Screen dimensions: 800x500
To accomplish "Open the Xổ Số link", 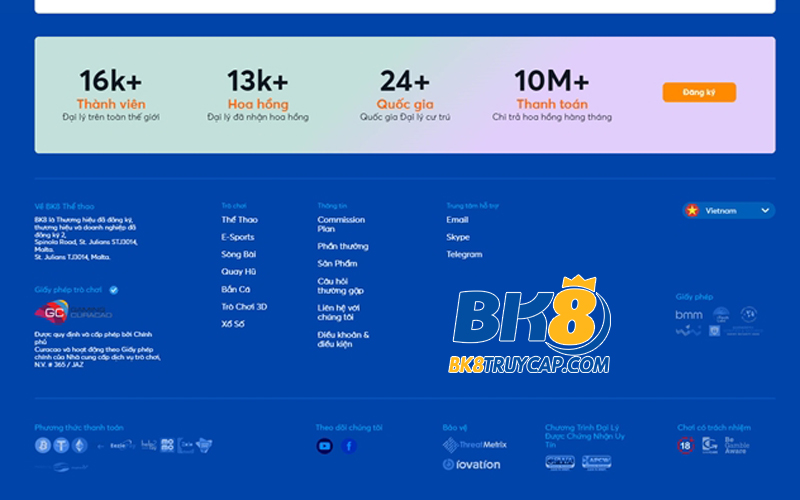I will [233, 324].
